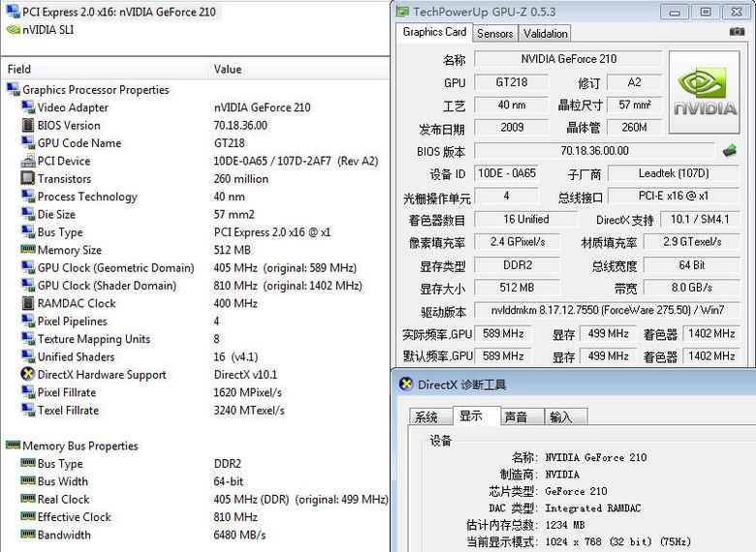Click the Value column header

point(299,69)
